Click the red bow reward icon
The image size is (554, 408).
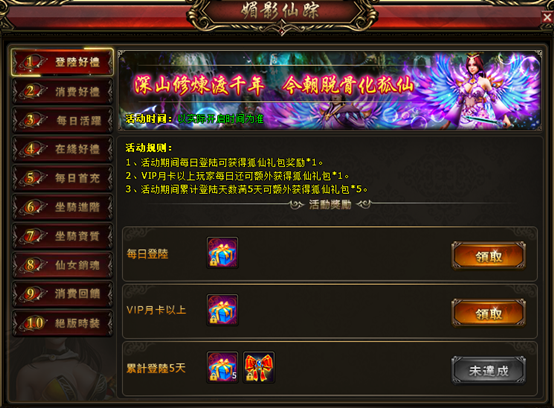259,367
